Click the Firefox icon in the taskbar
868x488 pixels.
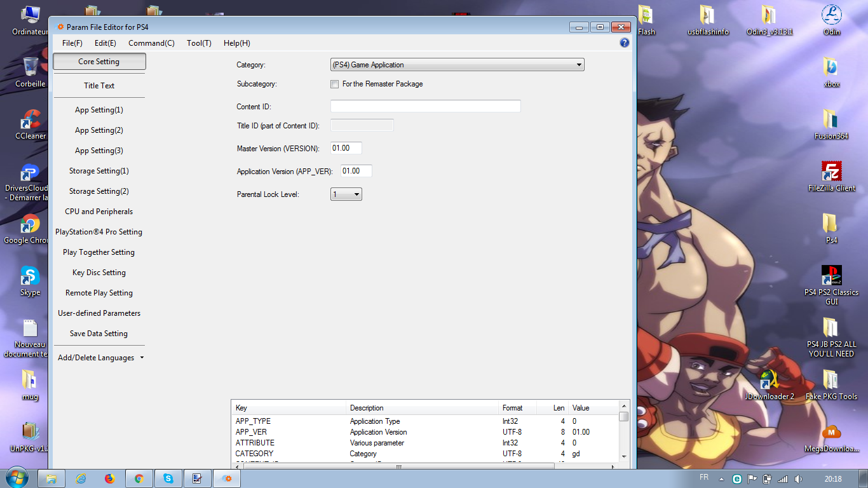click(x=110, y=478)
